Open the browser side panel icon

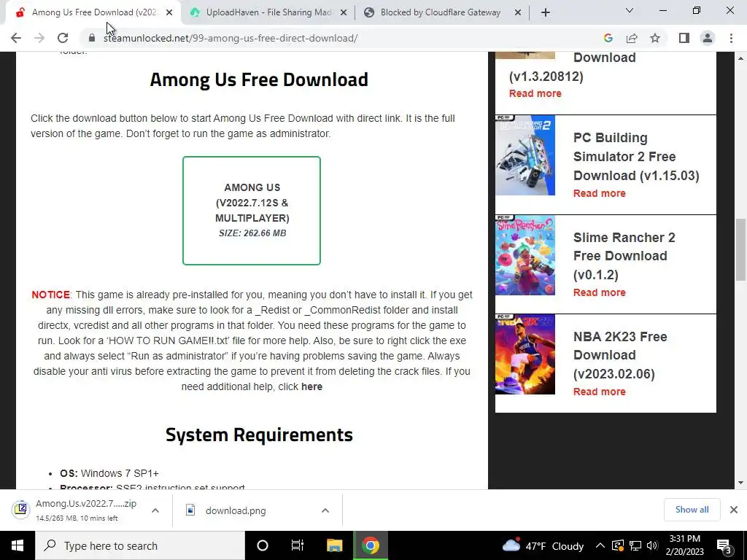pyautogui.click(x=684, y=38)
